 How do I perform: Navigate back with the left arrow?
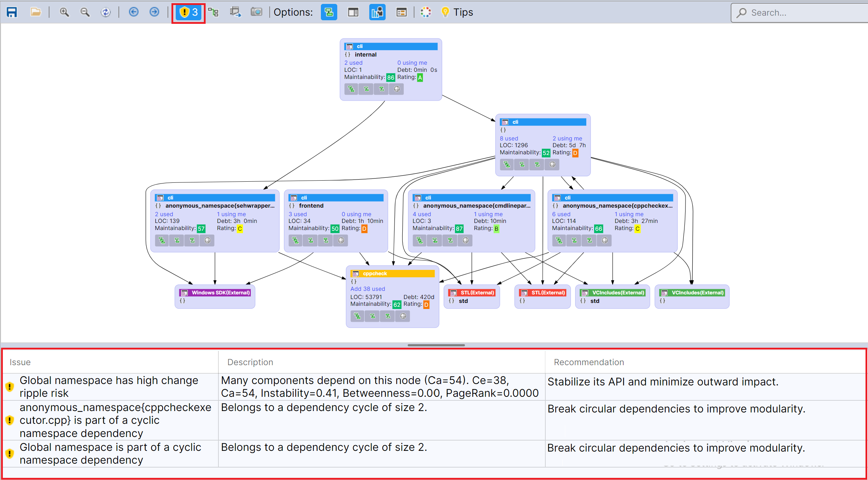tap(133, 12)
